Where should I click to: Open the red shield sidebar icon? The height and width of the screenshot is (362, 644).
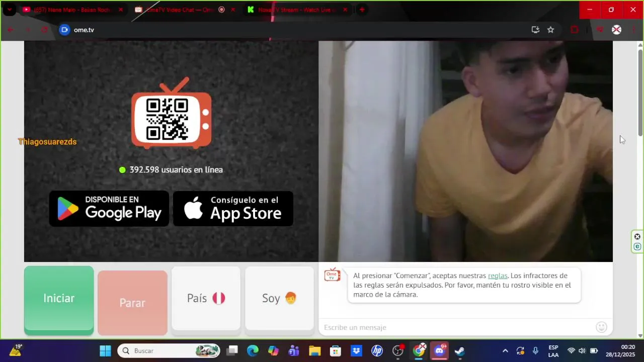600,30
